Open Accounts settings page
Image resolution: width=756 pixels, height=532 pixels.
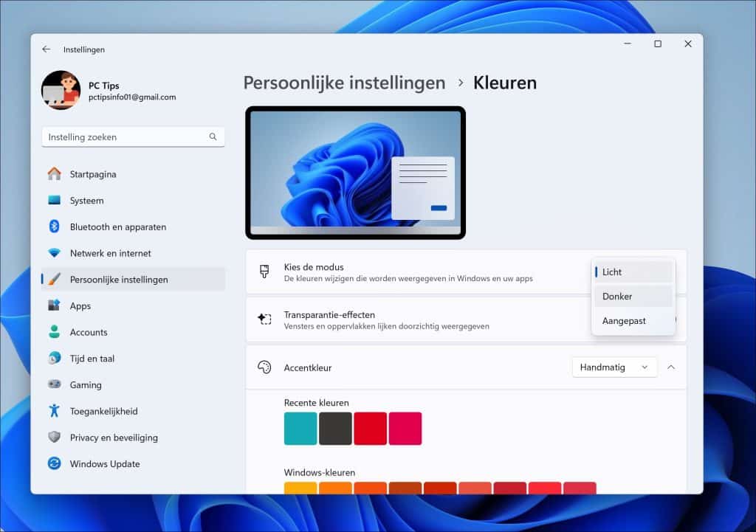[x=133, y=332]
